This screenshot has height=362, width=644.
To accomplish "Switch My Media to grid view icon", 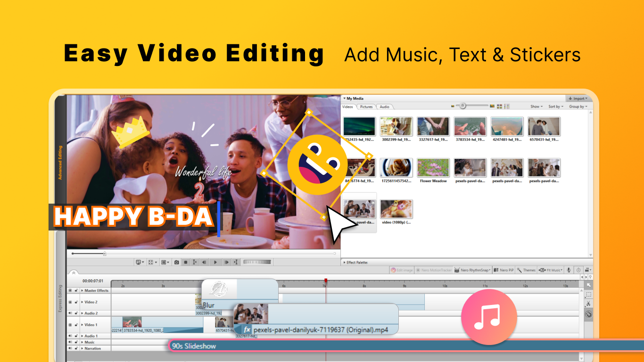I will (500, 106).
